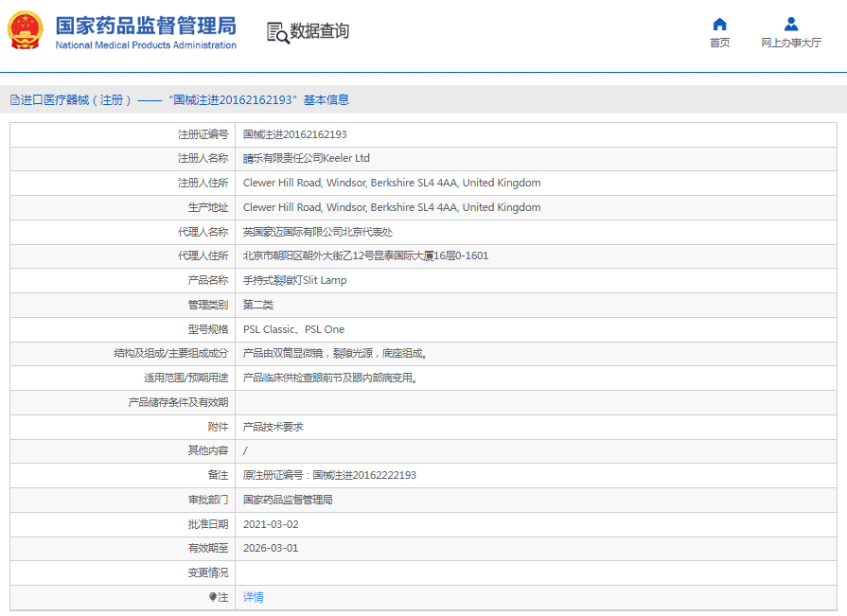Click the product name Slit Lamp cell

point(294,280)
